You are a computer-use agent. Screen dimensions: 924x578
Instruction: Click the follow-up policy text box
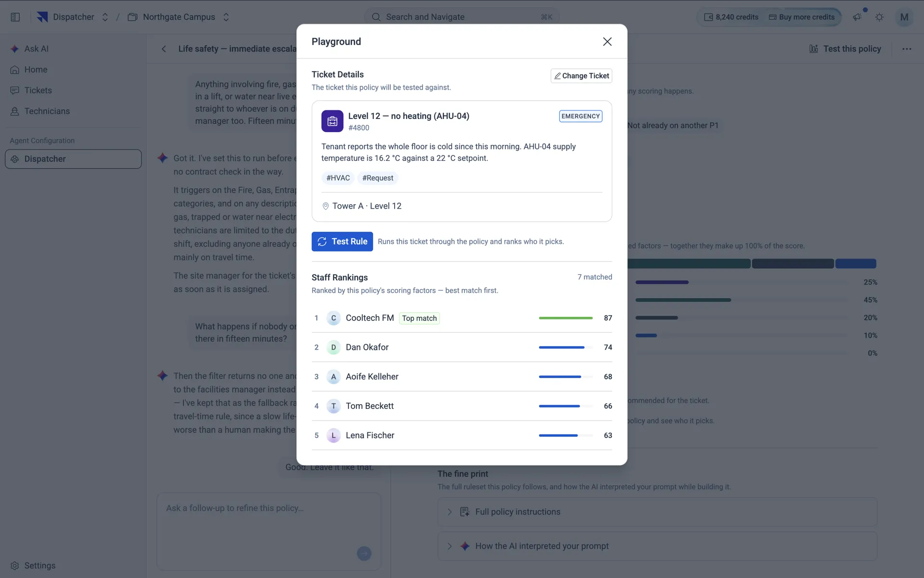[x=269, y=531]
